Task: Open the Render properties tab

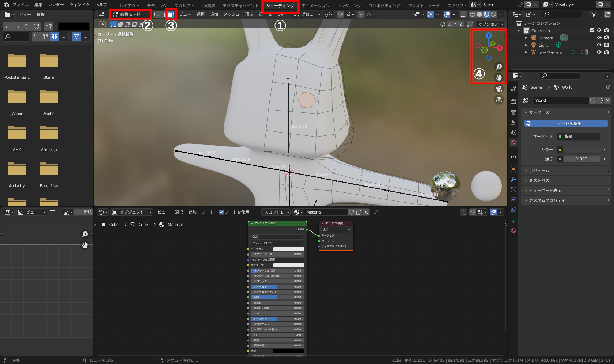Action: (513, 101)
